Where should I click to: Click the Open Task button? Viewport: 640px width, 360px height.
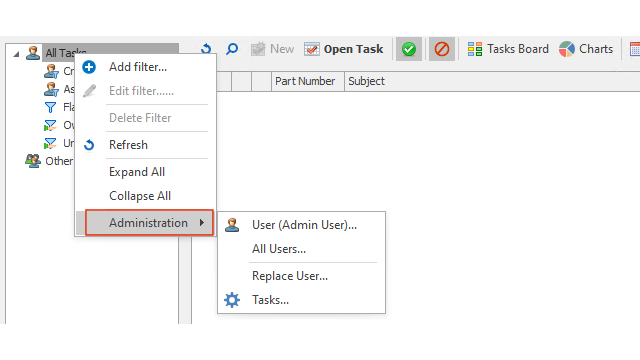click(343, 49)
